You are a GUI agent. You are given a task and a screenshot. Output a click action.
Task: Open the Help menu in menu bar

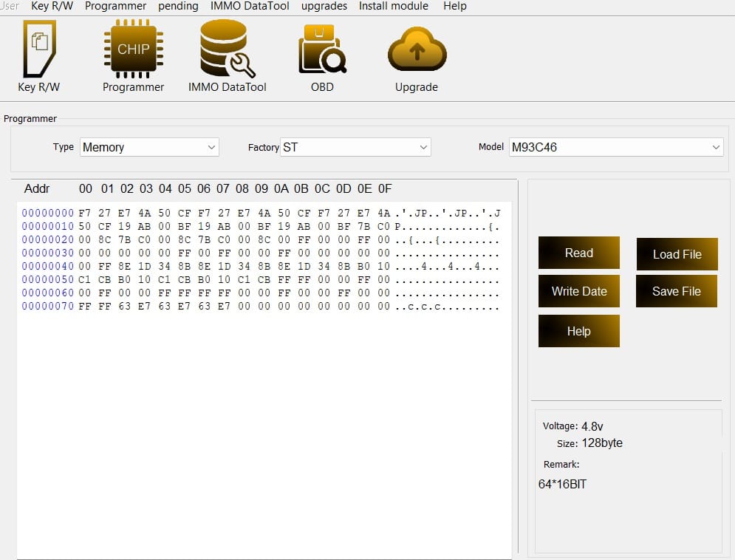(454, 6)
